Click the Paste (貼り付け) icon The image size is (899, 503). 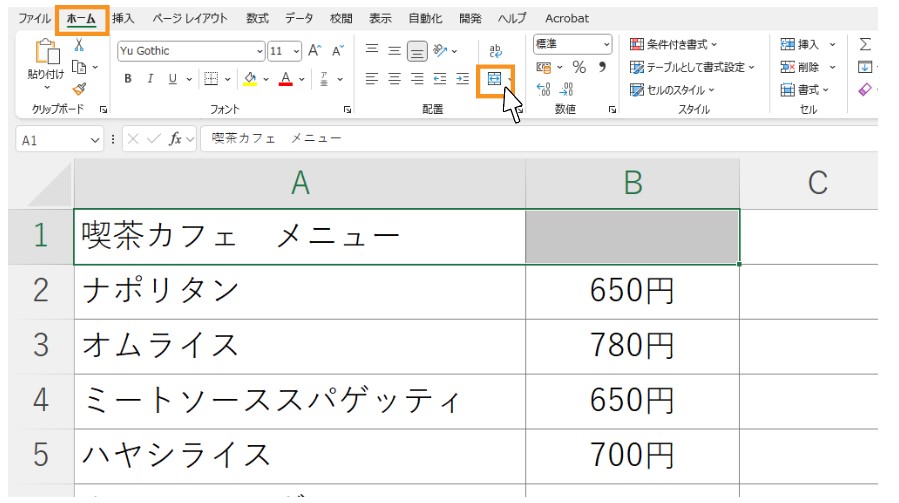47,52
